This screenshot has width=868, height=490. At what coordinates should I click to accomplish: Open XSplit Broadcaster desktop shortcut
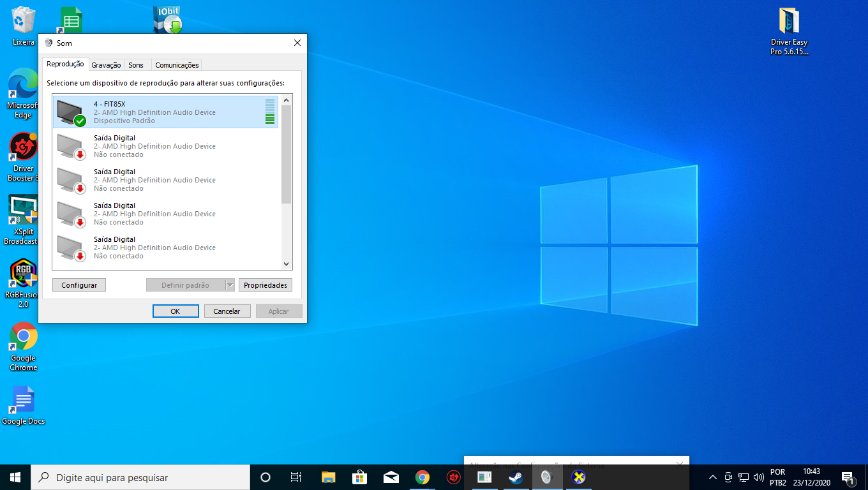click(22, 220)
